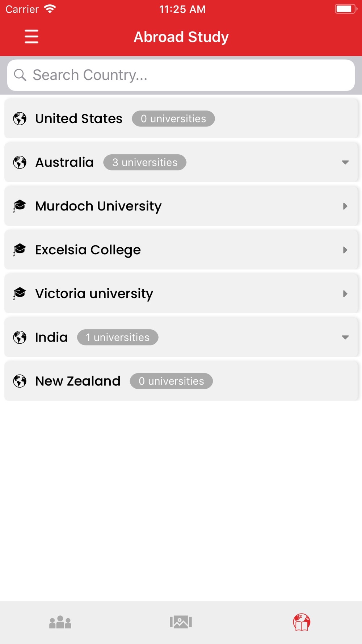Select the United States row

(181, 118)
